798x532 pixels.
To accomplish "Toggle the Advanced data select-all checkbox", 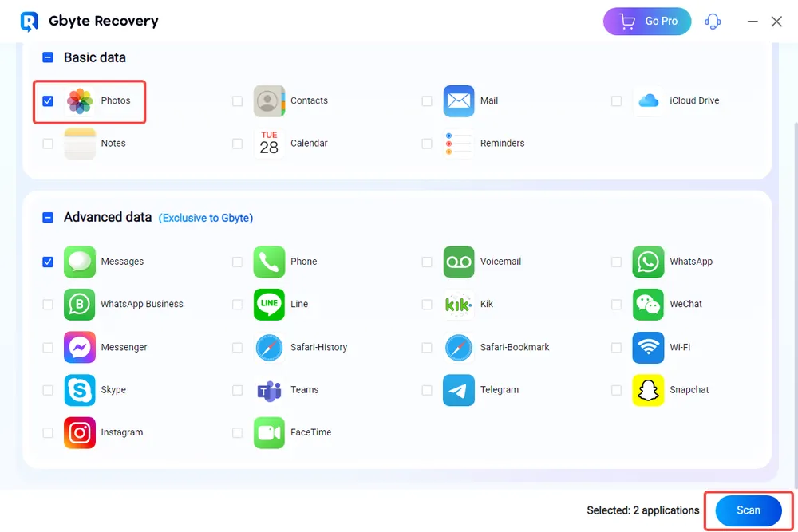I will [48, 218].
